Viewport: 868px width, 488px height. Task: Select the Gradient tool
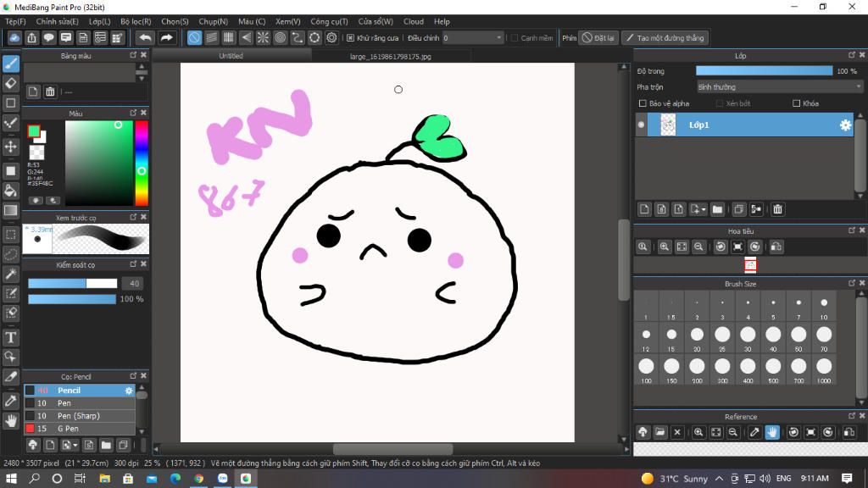coord(10,210)
